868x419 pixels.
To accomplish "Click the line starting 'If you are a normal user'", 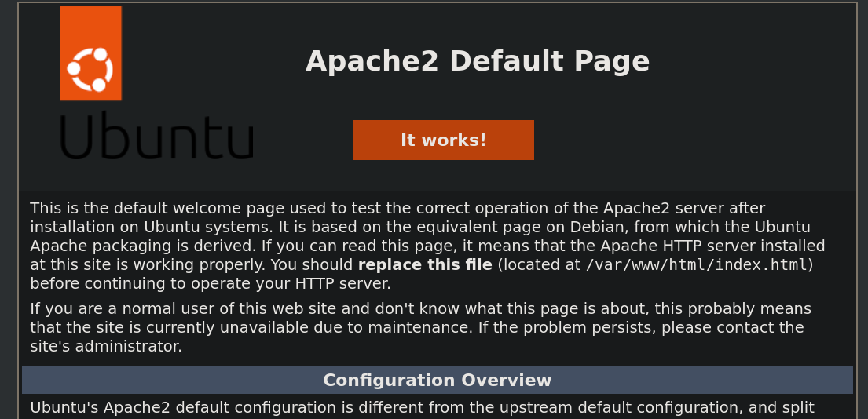I will 420,308.
